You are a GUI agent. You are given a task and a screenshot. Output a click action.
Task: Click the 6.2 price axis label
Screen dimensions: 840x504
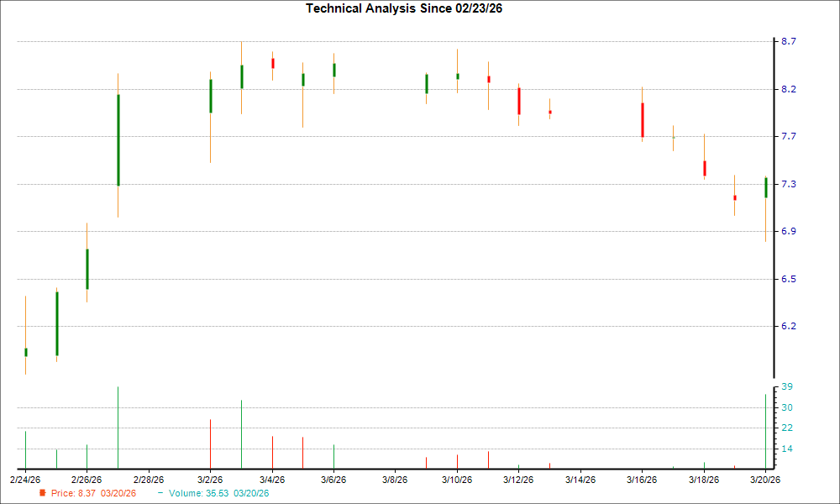[x=790, y=326]
